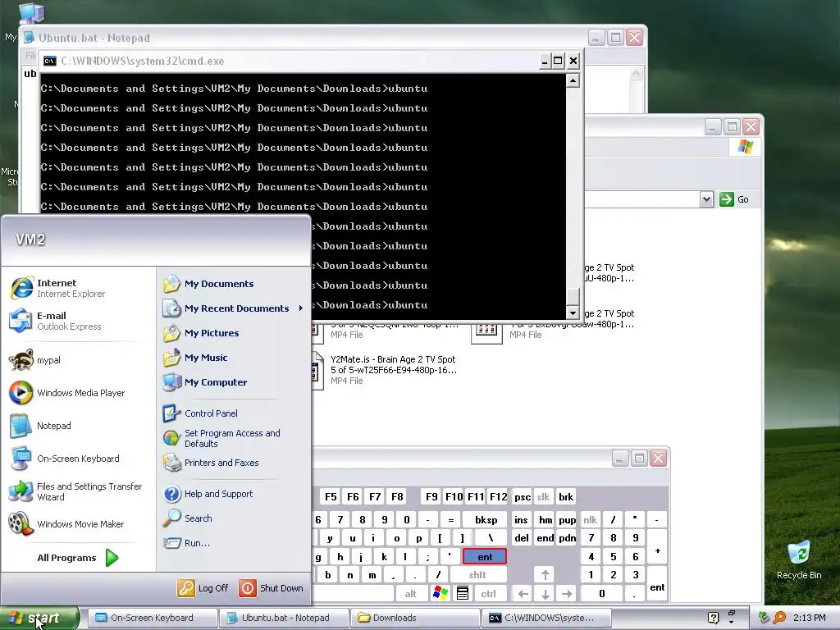Click the application menu key on keyboard
Image resolution: width=840 pixels, height=630 pixels.
click(463, 594)
